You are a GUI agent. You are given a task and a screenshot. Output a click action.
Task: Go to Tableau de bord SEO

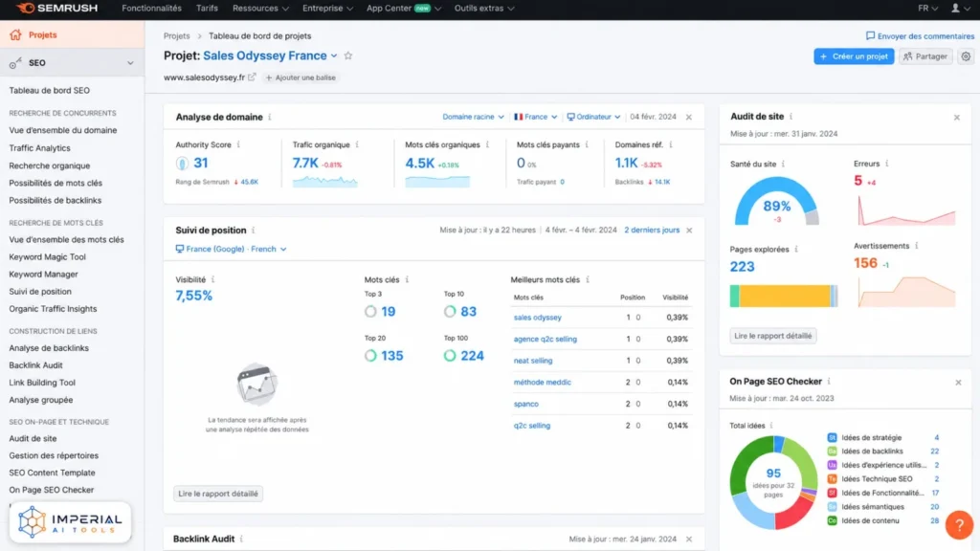50,91
